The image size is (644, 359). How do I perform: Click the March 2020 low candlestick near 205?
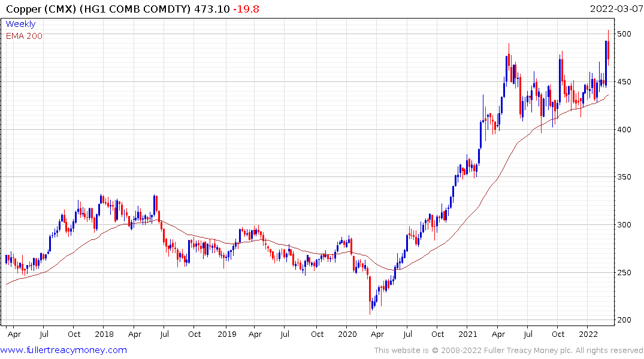tap(370, 296)
